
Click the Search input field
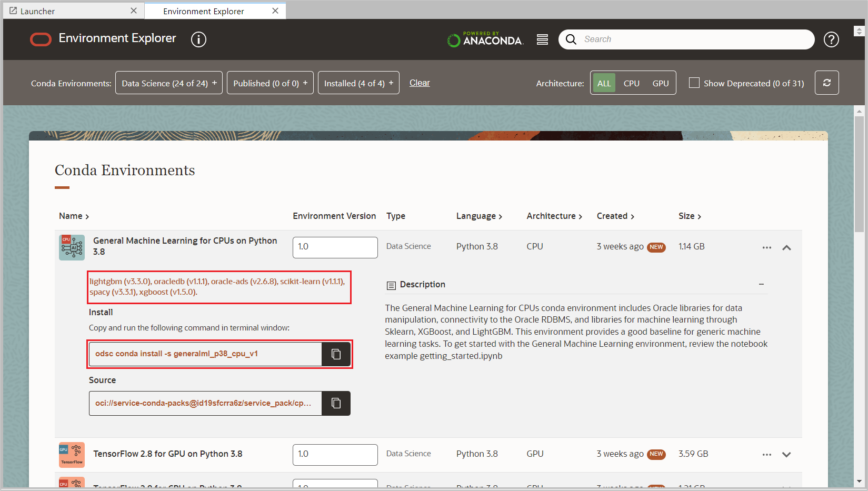[686, 39]
